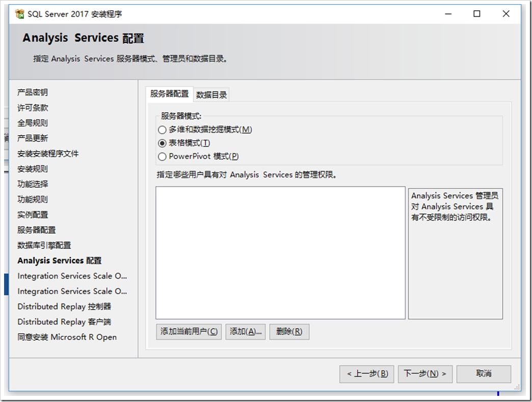The height and width of the screenshot is (402, 532).
Task: Select the 全局规则 step
Action: tap(33, 123)
